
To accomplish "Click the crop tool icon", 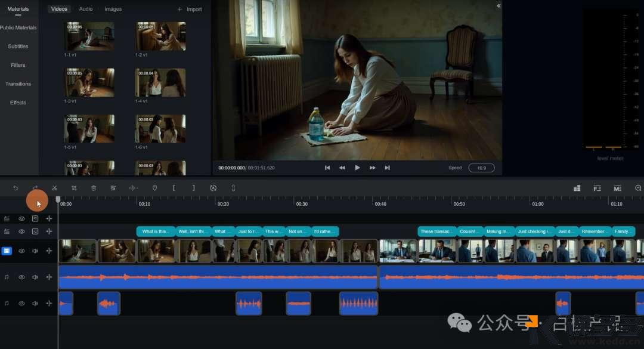I will (74, 188).
